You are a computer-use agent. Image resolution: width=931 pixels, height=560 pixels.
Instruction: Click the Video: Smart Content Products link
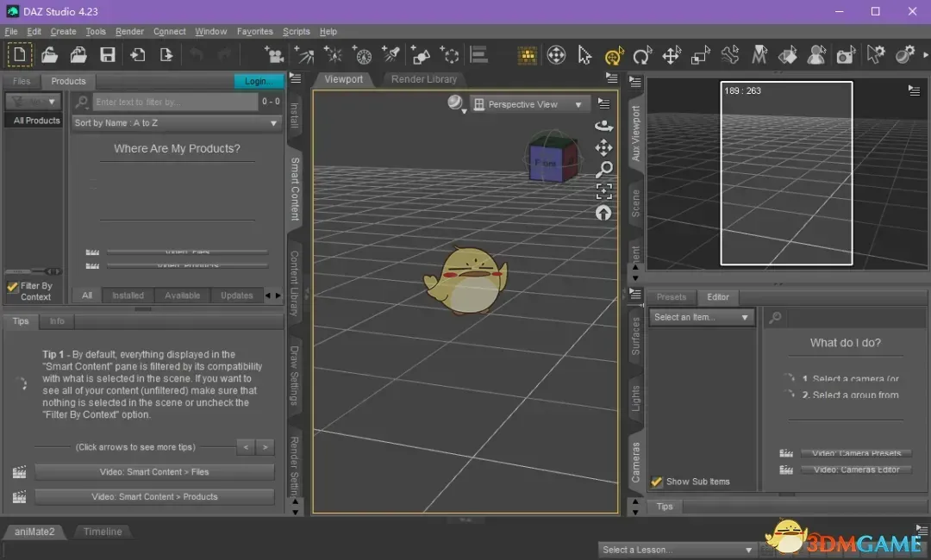[155, 496]
